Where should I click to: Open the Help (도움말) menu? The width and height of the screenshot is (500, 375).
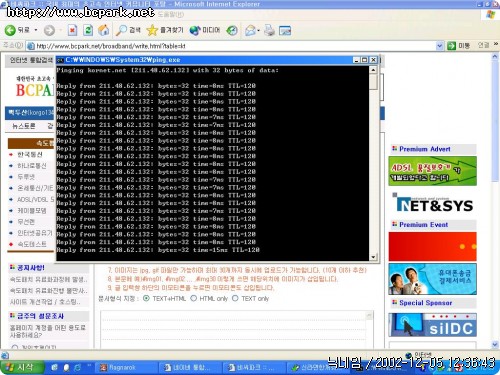point(171,15)
